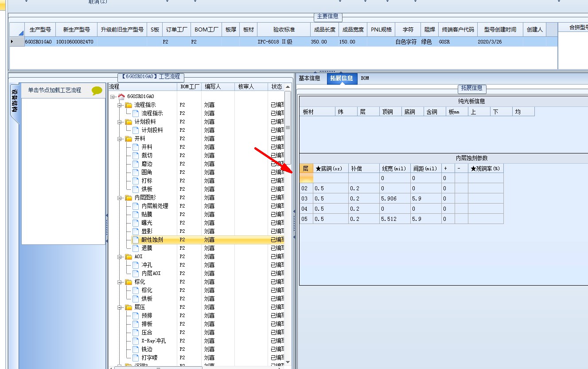Click the process tree scrollbar up arrow
588x369 pixels.
pos(288,87)
